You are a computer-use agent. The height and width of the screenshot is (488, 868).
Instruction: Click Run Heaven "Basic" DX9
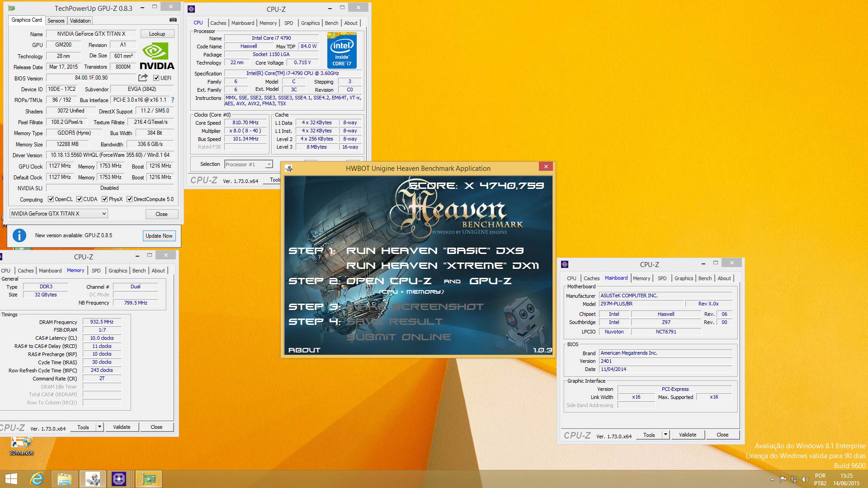click(435, 251)
